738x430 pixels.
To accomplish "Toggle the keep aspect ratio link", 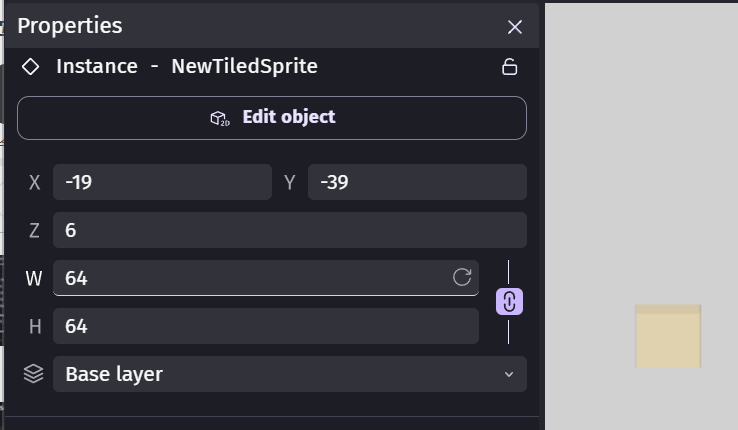I will pos(509,301).
